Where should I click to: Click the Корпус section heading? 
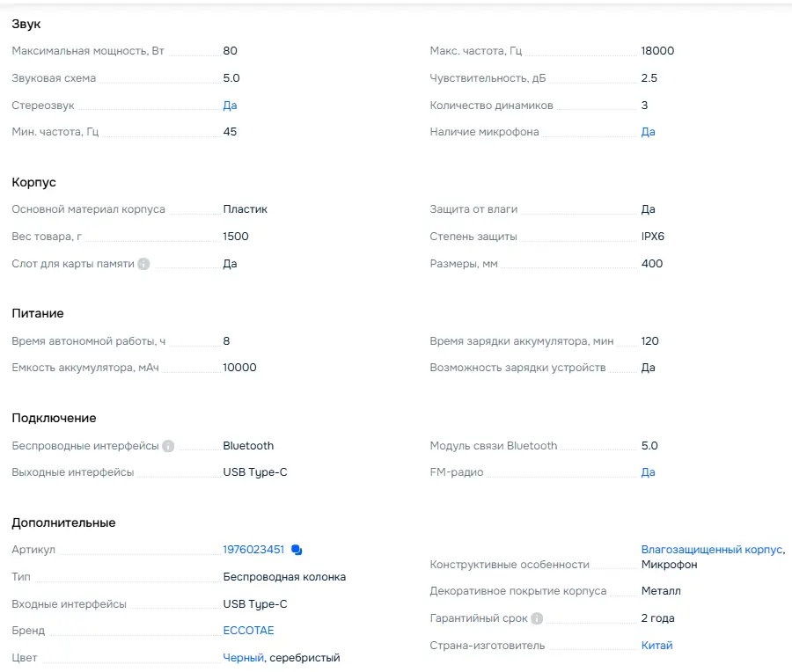[x=33, y=182]
